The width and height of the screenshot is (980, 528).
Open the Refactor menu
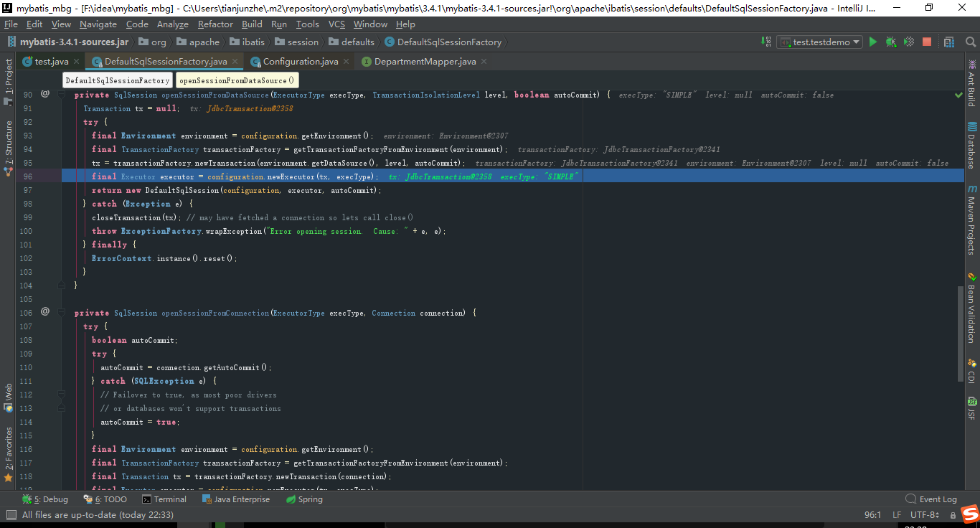click(215, 24)
